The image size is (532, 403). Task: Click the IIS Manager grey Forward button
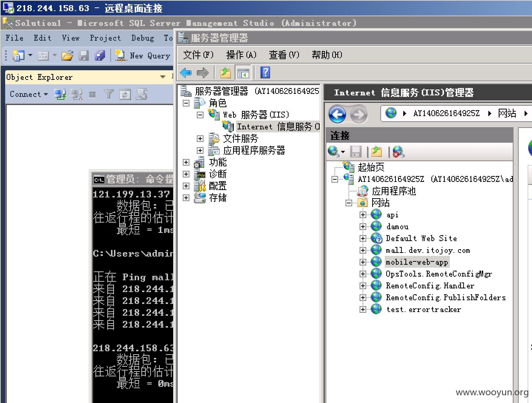click(x=358, y=115)
